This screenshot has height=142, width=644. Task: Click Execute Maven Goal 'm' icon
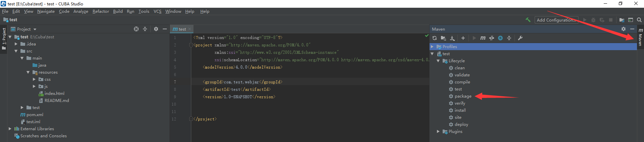tap(483, 38)
